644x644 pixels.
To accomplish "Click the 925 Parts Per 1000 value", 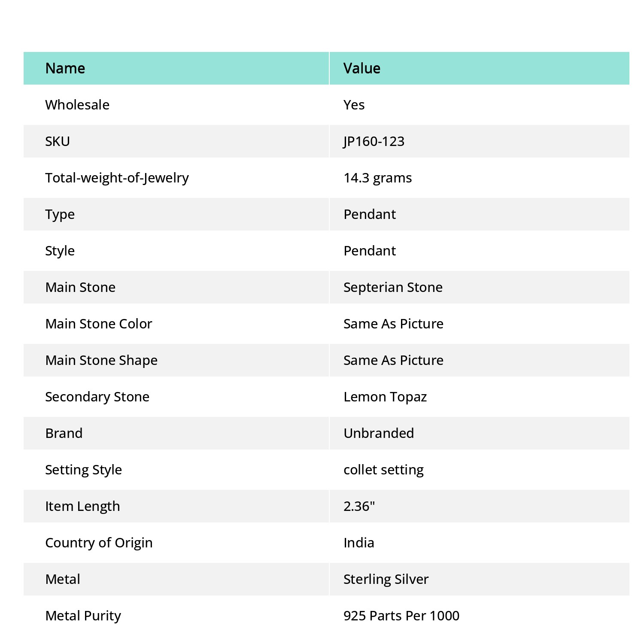I will 401,616.
